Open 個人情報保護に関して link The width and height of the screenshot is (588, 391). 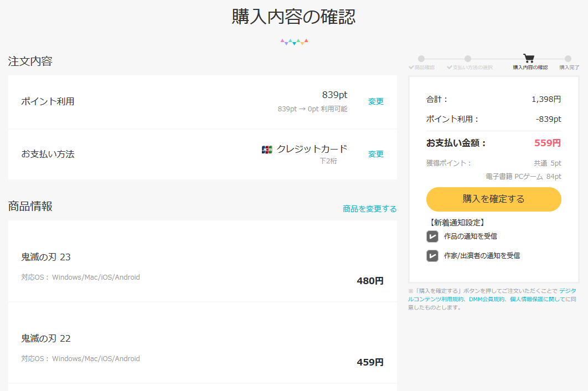pyautogui.click(x=538, y=299)
